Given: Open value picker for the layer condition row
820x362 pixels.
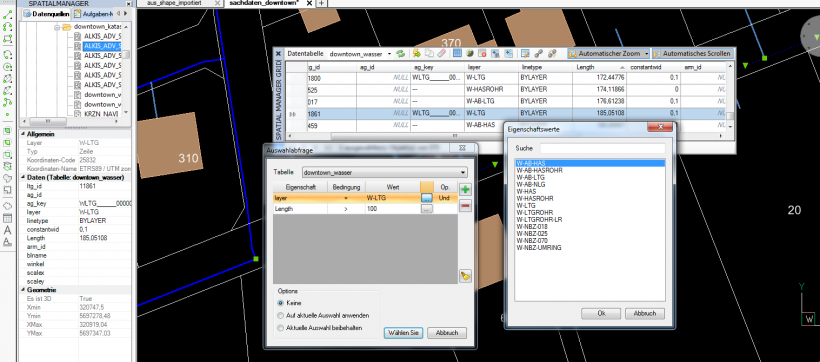Looking at the screenshot, I should coord(427,198).
